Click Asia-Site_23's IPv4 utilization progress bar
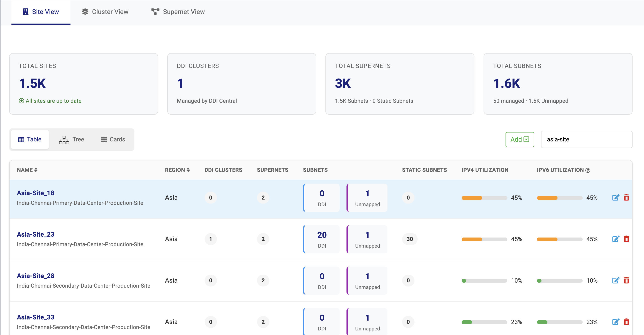 [484, 239]
